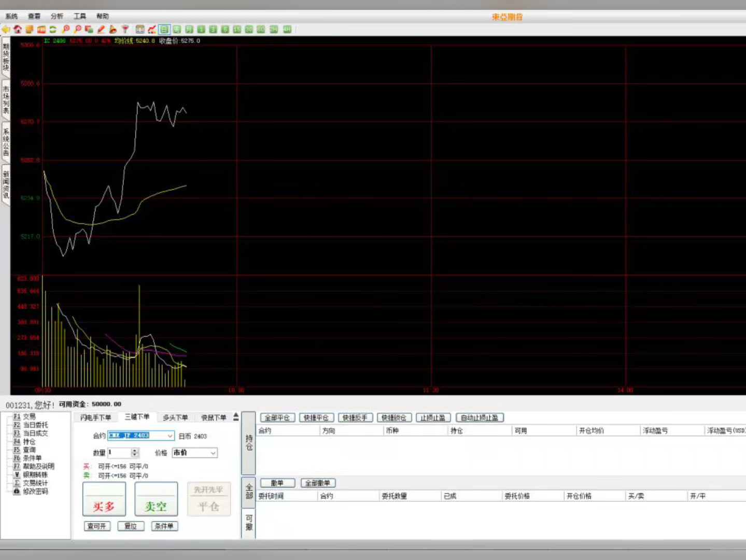Click the home house toolbar icon

[x=18, y=30]
